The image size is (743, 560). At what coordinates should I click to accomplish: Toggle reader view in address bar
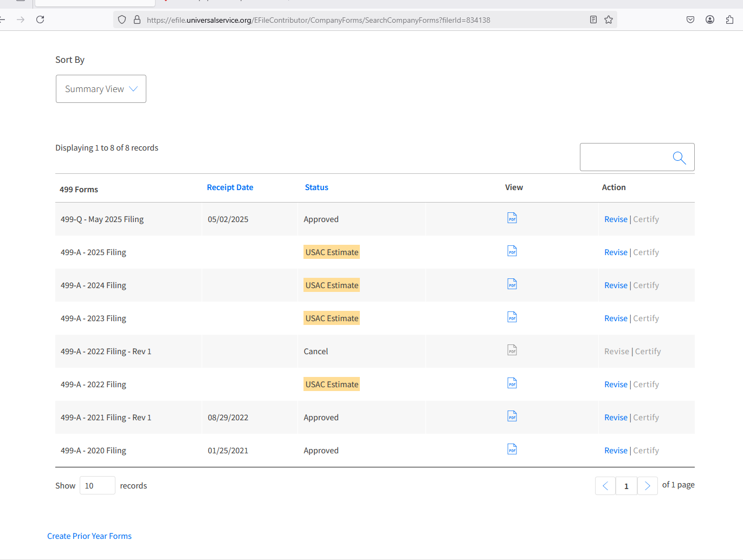tap(593, 20)
